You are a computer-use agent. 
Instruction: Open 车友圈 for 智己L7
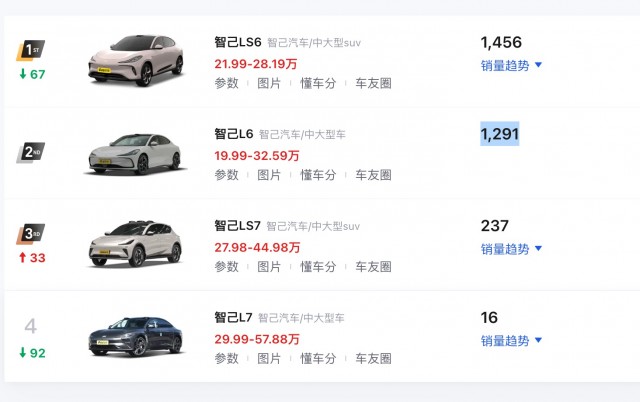(373, 359)
